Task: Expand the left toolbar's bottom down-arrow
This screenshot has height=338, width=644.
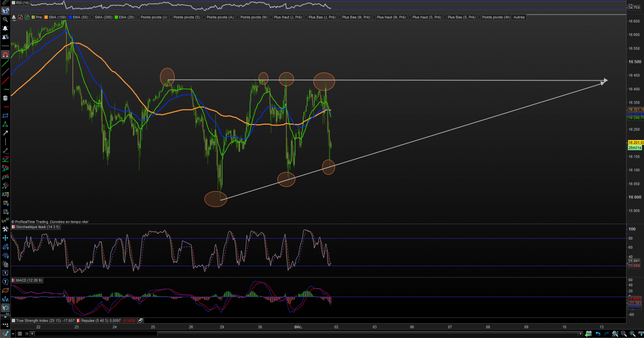Action: pos(5,317)
